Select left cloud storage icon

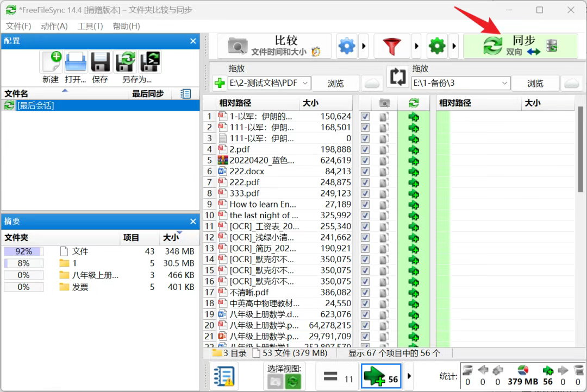point(372,83)
